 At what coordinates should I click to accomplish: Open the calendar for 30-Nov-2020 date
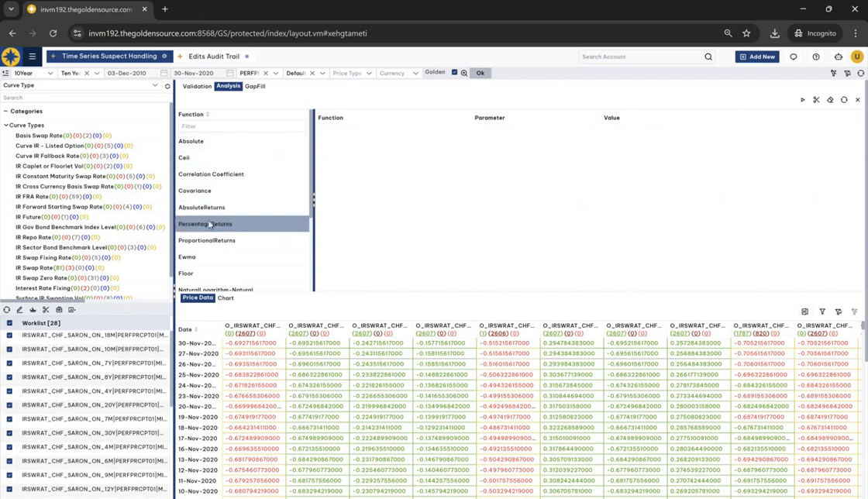229,73
